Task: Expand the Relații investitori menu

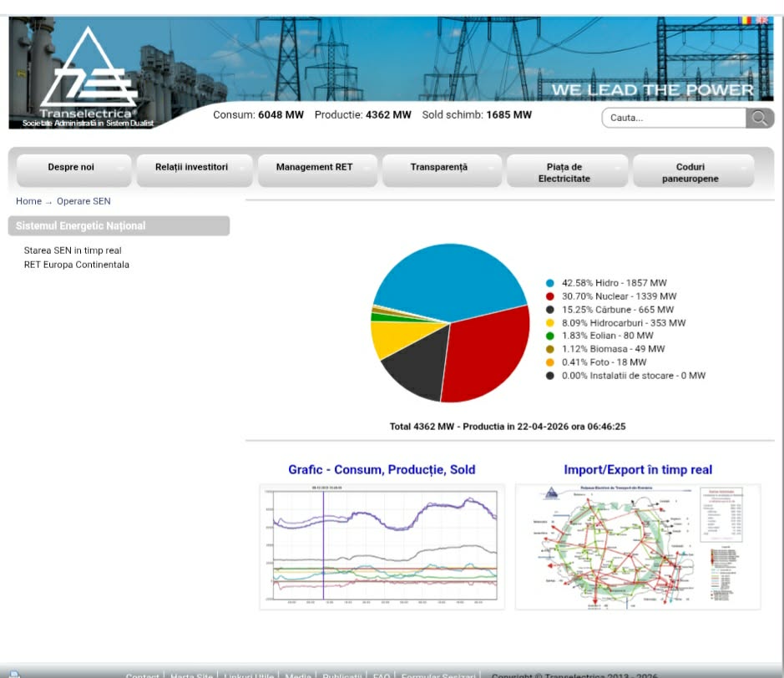Action: coord(193,168)
